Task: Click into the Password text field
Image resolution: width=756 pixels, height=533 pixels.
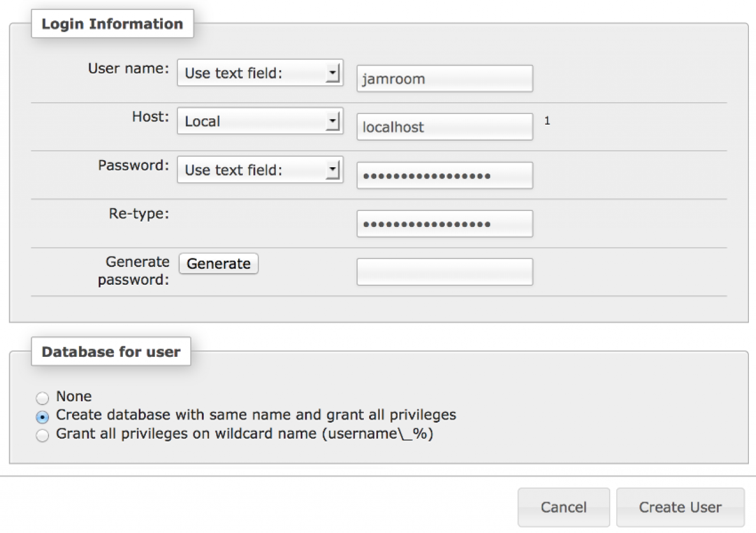Action: pyautogui.click(x=444, y=175)
